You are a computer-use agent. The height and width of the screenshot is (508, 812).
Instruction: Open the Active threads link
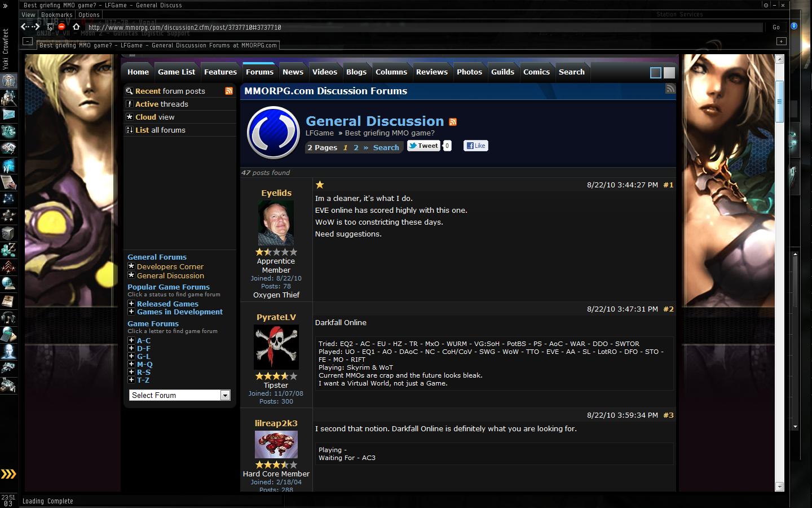[162, 104]
